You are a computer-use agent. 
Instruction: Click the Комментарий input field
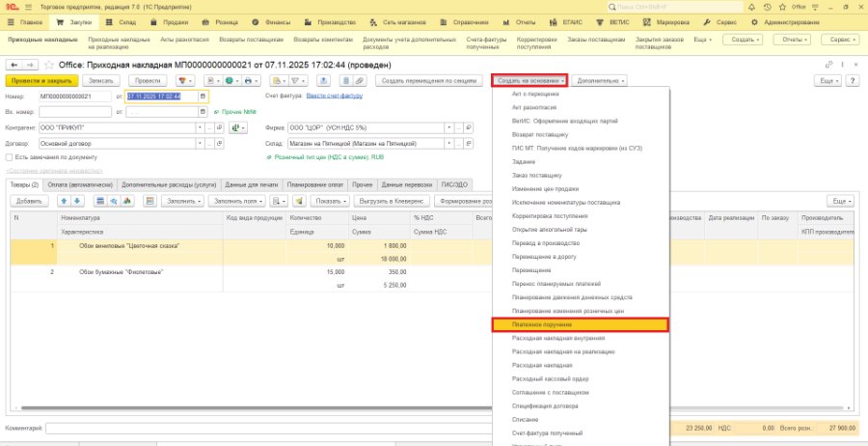[268, 429]
